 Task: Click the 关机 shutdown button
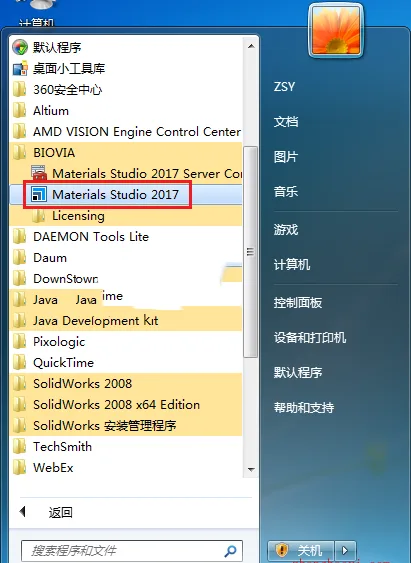pos(301,550)
